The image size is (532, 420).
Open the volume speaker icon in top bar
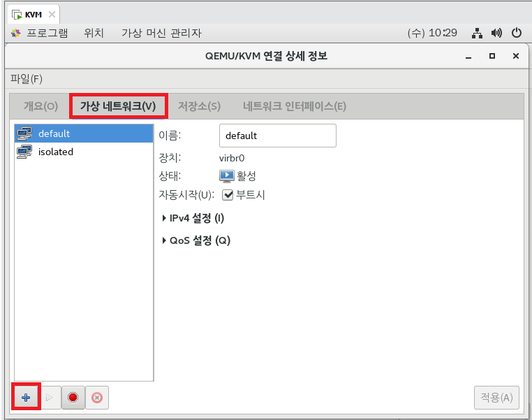496,33
